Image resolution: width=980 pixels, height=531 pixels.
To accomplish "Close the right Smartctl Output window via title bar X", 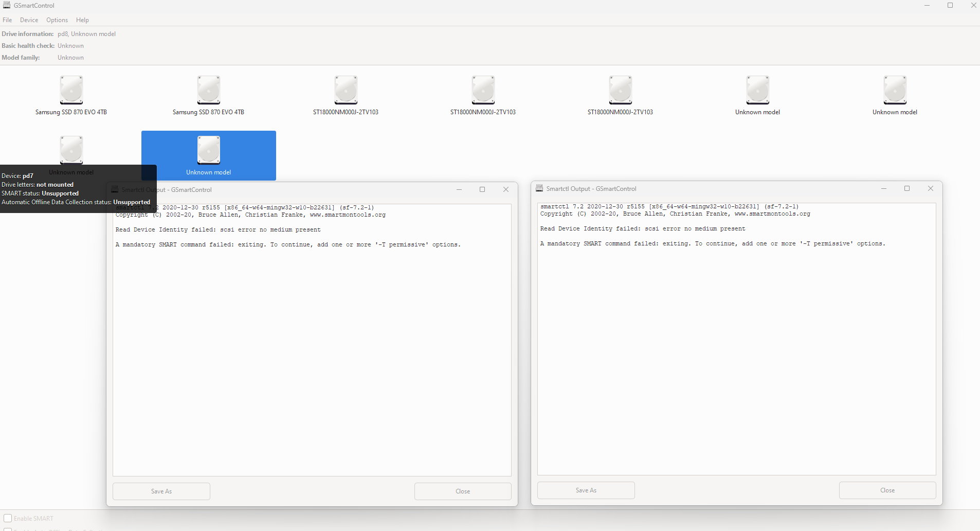I will [931, 188].
